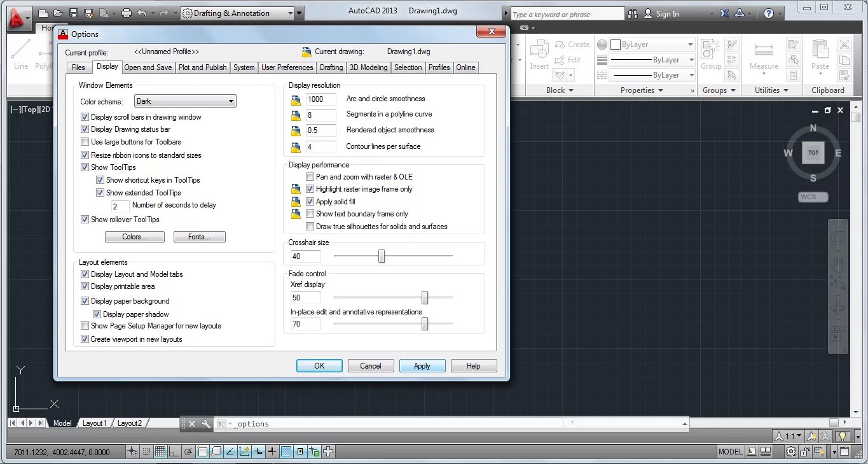This screenshot has height=464, width=868.
Task: Click the OK button
Action: pyautogui.click(x=319, y=366)
